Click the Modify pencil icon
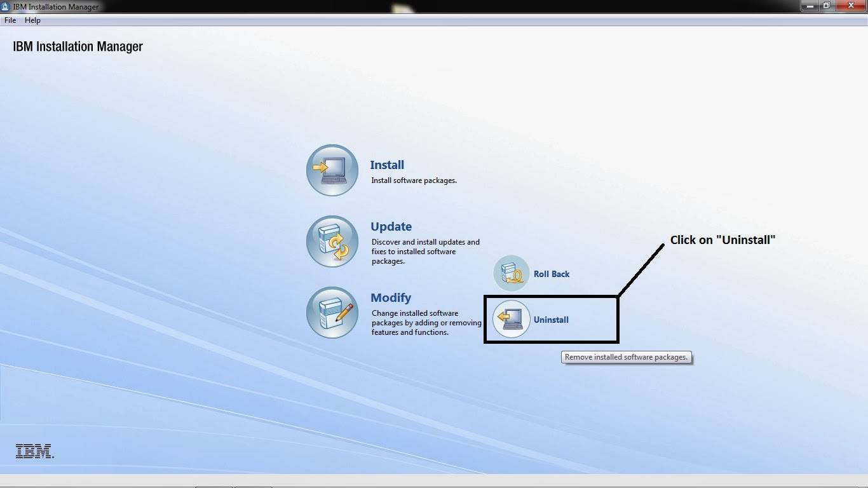The width and height of the screenshot is (868, 488). (x=332, y=313)
